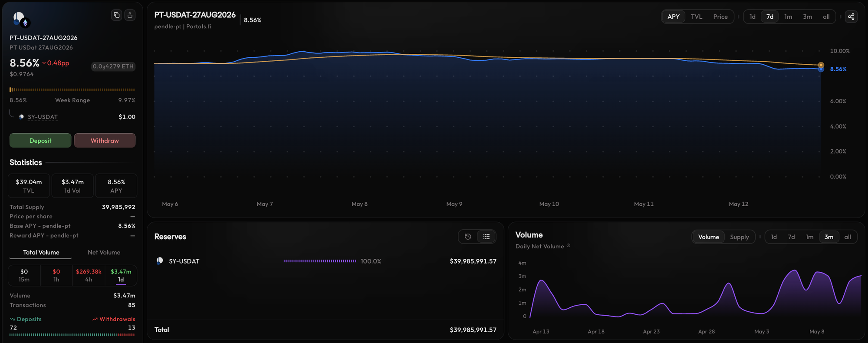The height and width of the screenshot is (343, 868).
Task: Switch chart metric to TVL
Action: pos(697,16)
